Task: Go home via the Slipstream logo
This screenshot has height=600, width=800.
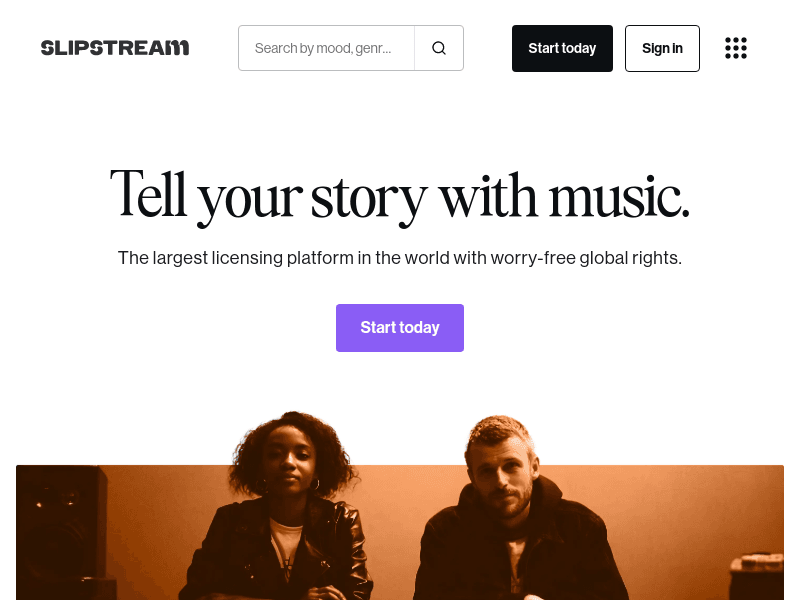Action: click(x=115, y=48)
